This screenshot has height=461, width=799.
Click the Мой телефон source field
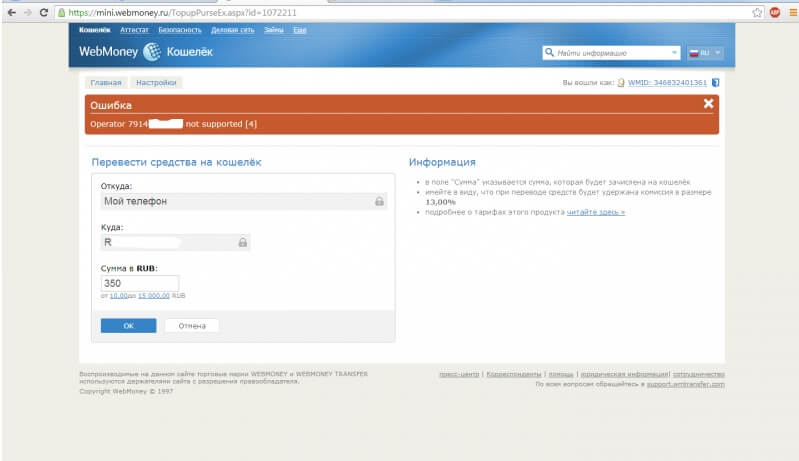[244, 201]
